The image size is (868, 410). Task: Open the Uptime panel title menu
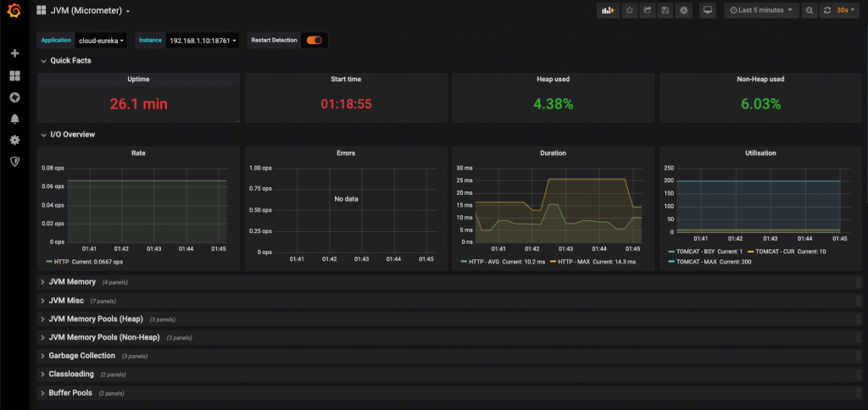(138, 79)
